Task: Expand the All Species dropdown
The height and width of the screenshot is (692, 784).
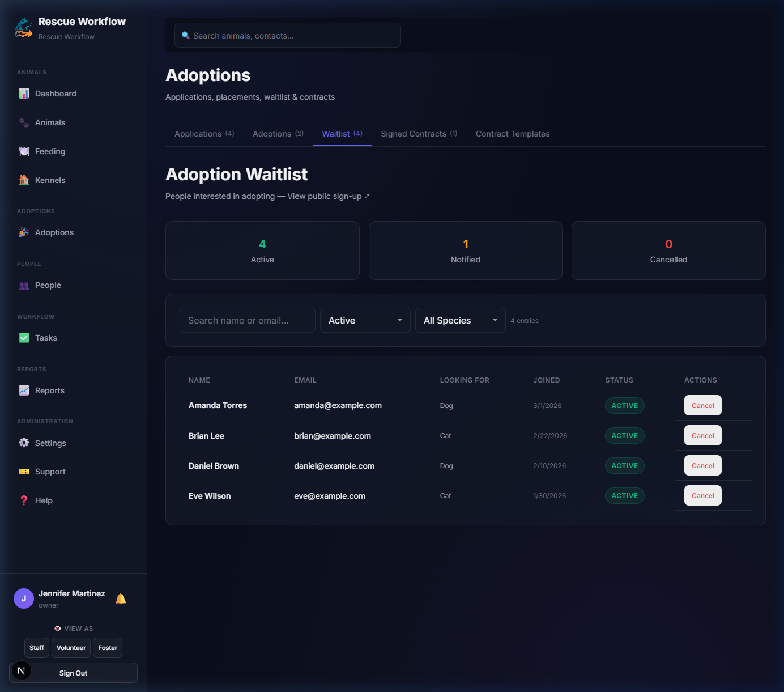Action: 460,320
